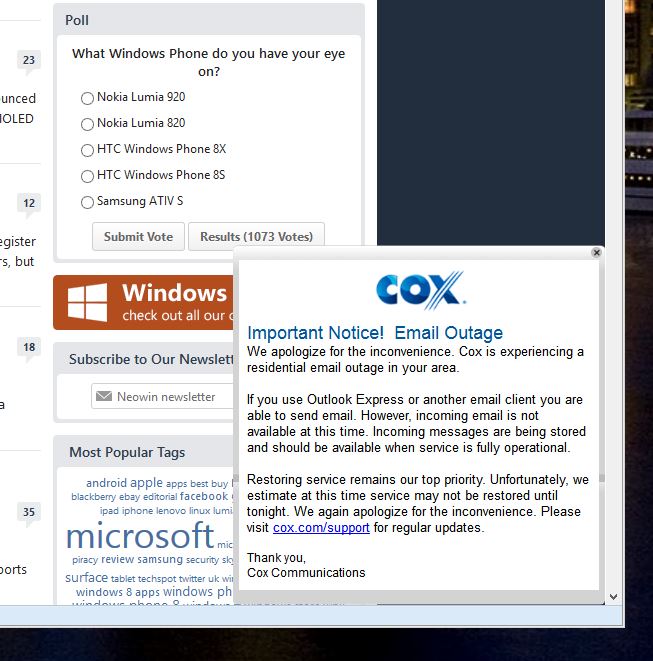653x661 pixels.
Task: Open the 'best buy' tag
Action: tap(209, 484)
